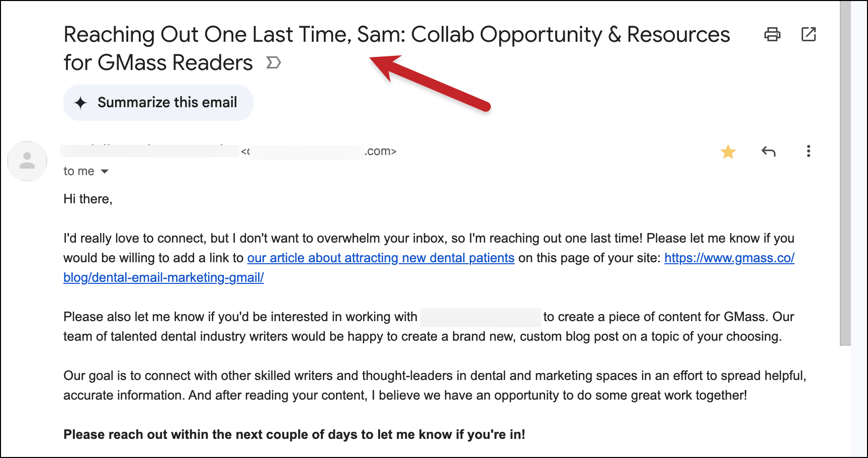Open the three-dot More options menu
Screen dimensions: 868x458
point(808,151)
